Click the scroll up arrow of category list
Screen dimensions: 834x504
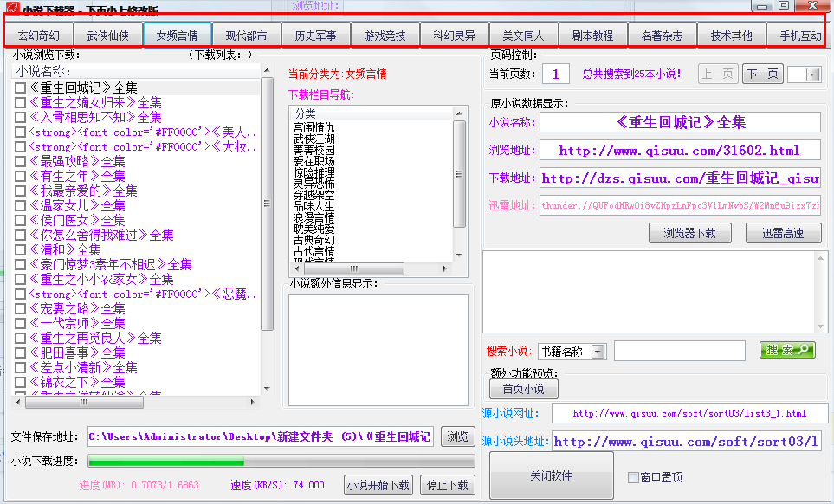click(x=459, y=113)
